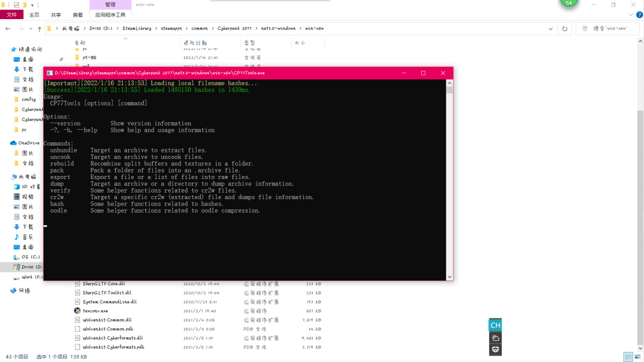This screenshot has width=644, height=362.
Task: Navigate to the common breadcrumb folder
Action: pos(200,29)
